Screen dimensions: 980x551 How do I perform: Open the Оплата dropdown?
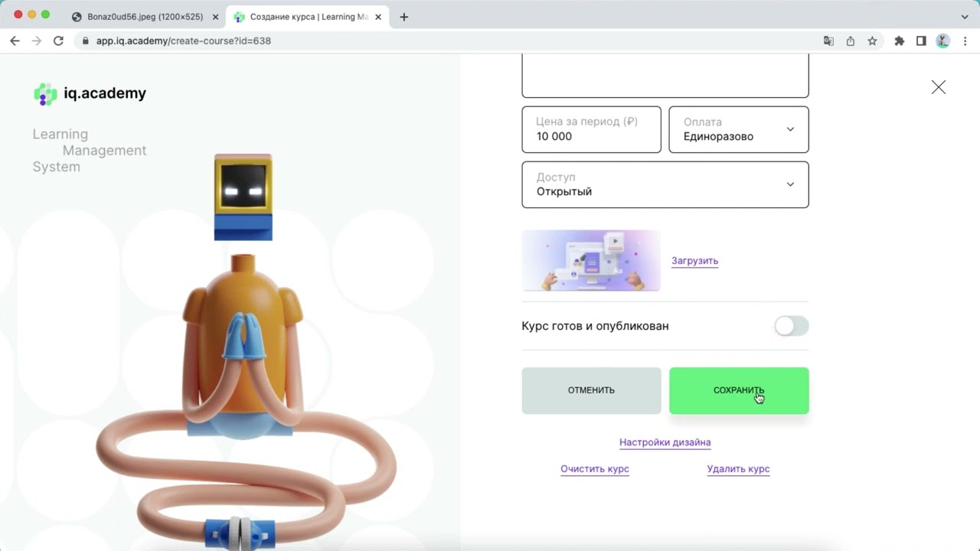point(739,129)
